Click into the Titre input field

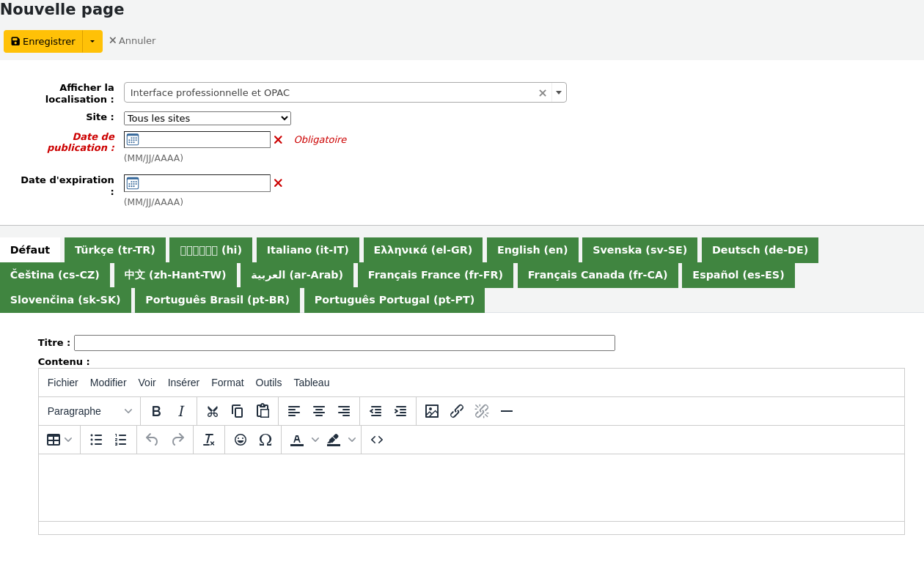tap(344, 343)
